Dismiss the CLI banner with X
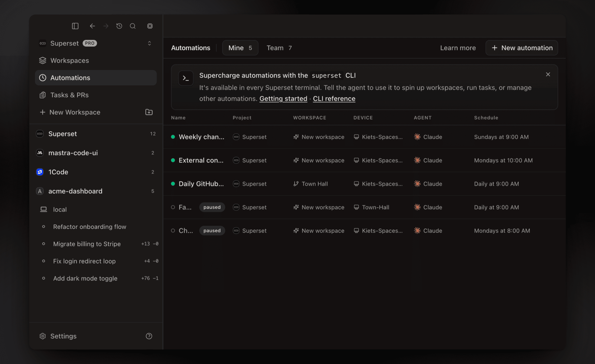 point(548,74)
